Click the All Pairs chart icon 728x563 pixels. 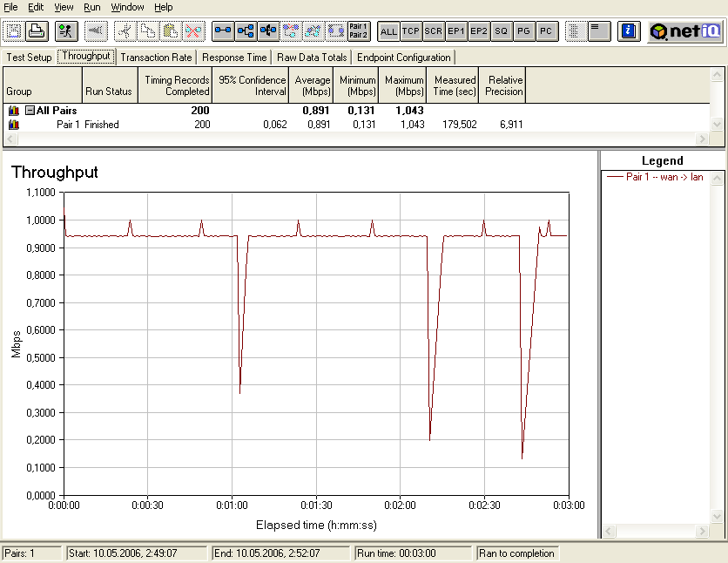tap(14, 111)
